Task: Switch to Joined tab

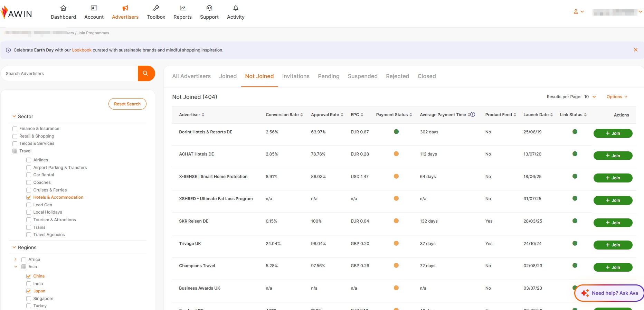Action: coord(228,76)
